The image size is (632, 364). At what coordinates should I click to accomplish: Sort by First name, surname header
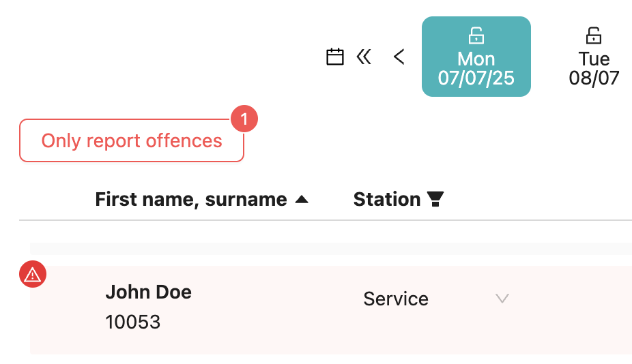click(x=190, y=199)
